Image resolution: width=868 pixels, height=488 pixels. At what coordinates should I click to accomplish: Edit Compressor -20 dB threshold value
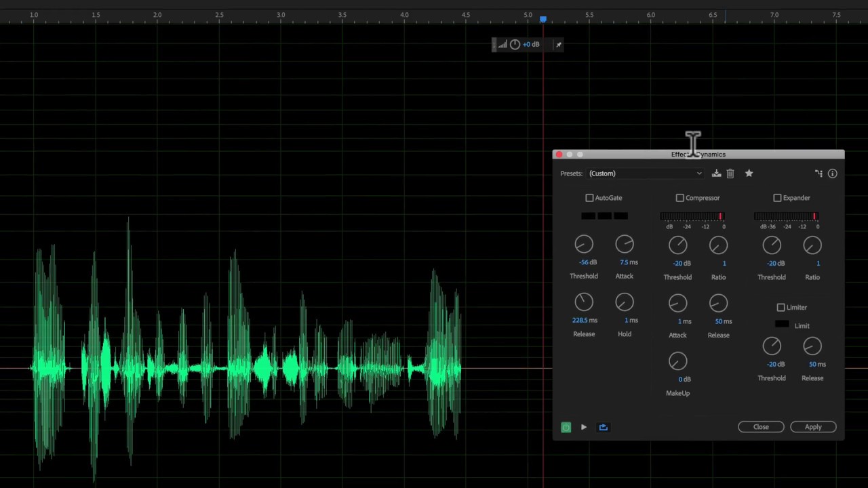click(x=682, y=264)
